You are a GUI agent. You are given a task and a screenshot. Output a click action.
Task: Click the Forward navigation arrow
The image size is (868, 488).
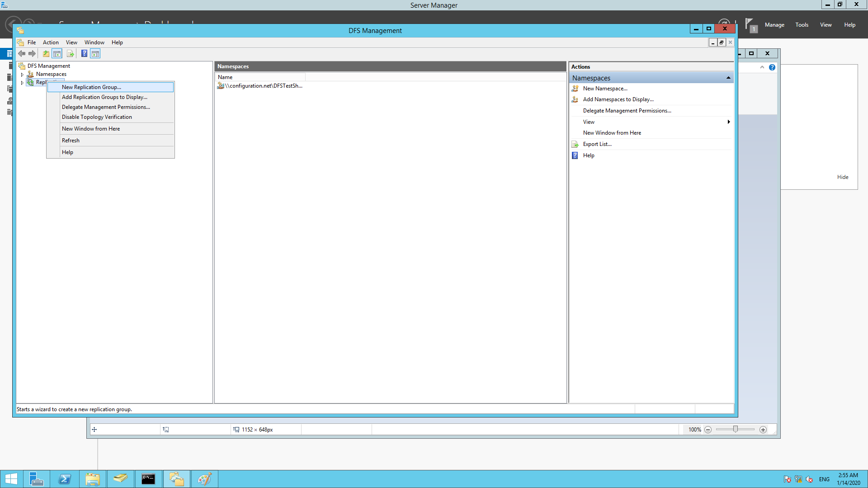[32, 53]
